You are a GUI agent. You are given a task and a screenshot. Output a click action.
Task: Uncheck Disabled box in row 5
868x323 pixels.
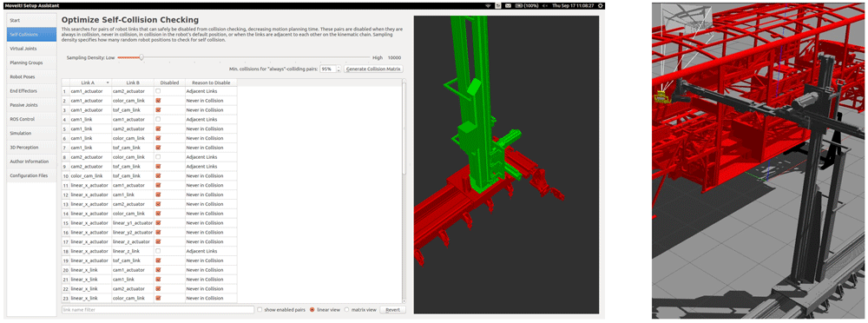click(158, 129)
